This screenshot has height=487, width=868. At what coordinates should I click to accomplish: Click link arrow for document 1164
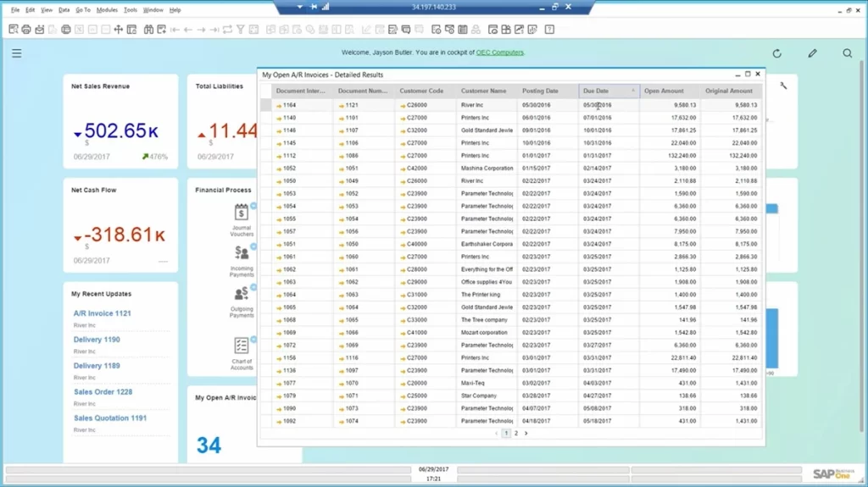(x=279, y=106)
